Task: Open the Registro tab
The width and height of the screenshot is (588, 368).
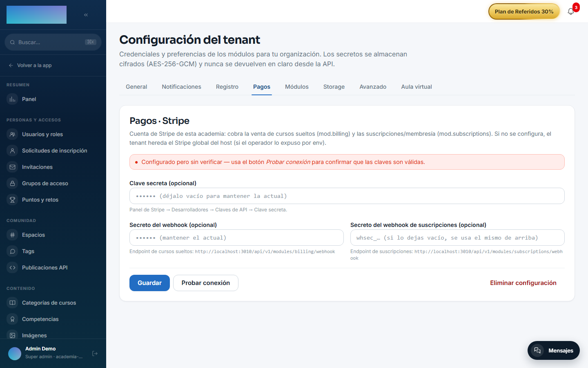Action: point(227,87)
